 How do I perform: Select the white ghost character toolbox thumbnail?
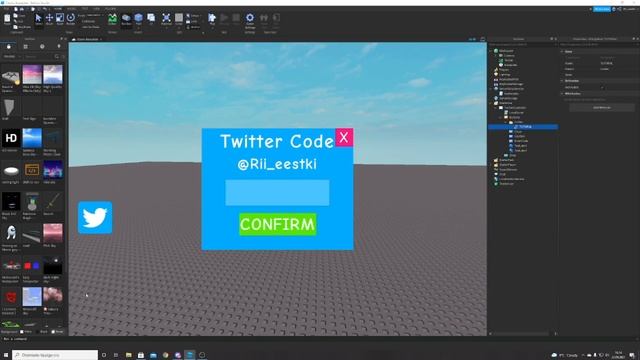point(11,233)
